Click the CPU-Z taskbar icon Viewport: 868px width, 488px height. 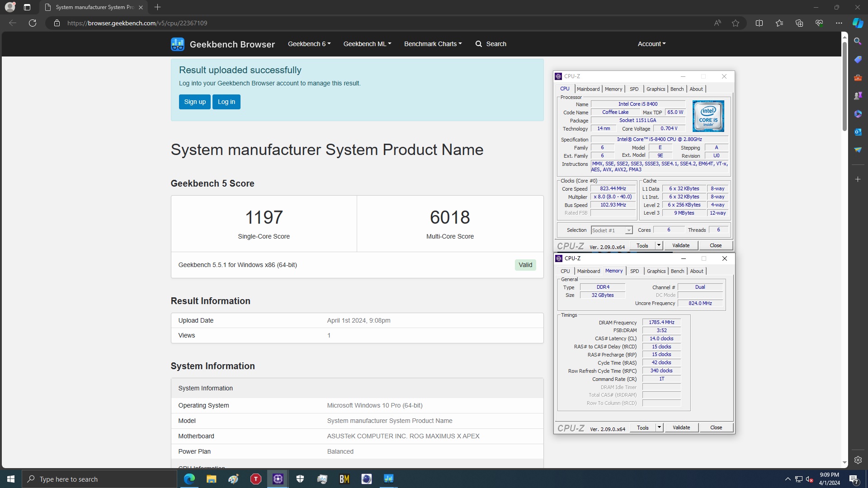click(x=278, y=479)
